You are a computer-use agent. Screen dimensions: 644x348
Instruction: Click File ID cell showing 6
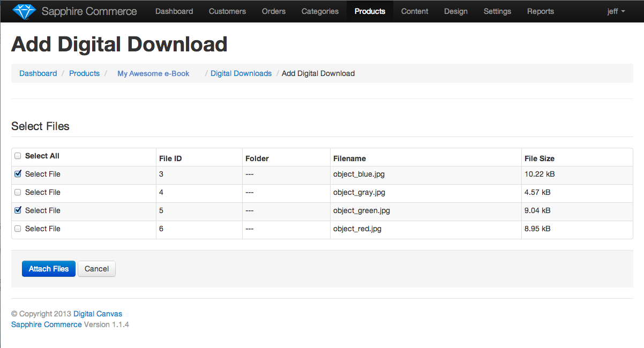(199, 229)
